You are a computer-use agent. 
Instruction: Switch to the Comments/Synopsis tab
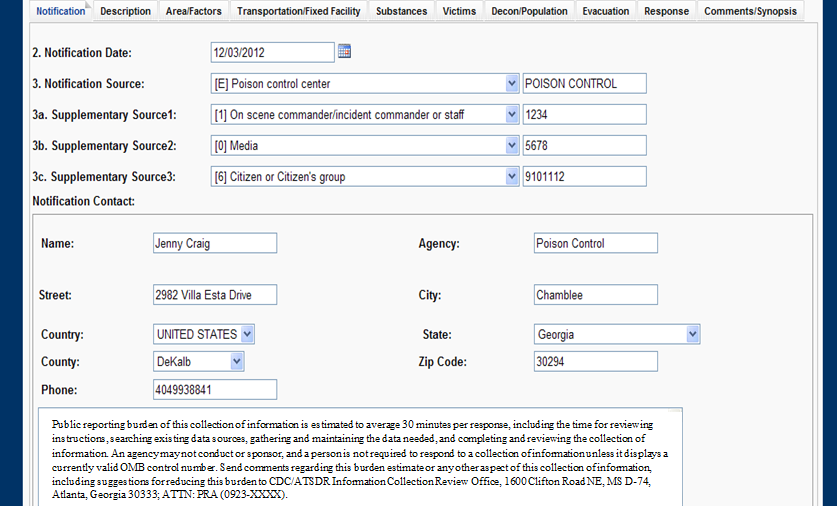point(750,11)
